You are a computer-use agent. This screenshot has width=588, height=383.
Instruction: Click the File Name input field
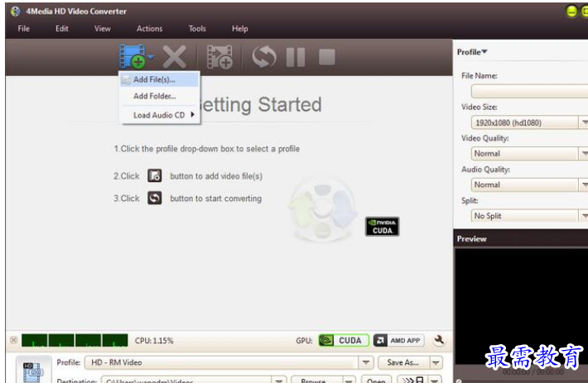click(529, 91)
